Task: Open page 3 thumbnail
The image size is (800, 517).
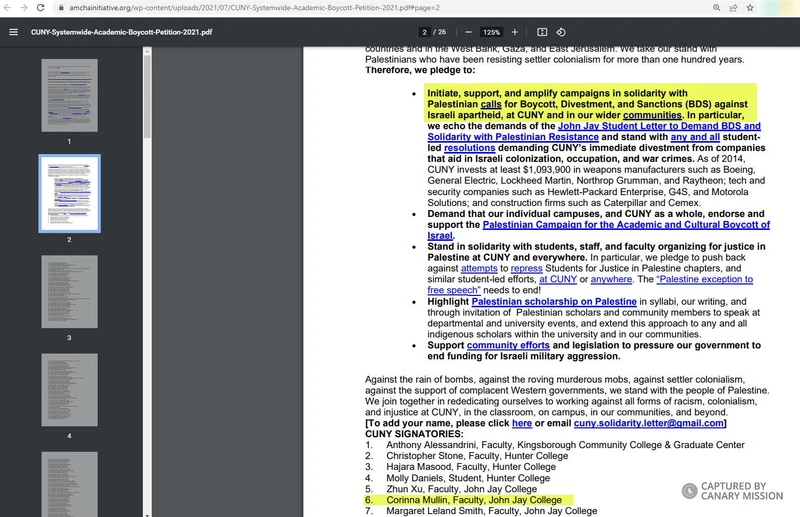Action: coord(69,291)
